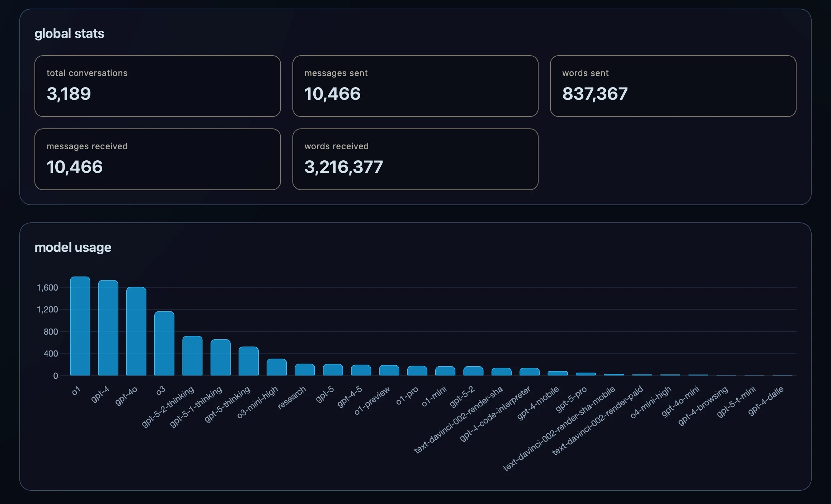Click the gpt-5-1-thinking bar
Viewport: 831px width, 504px height.
coord(220,357)
